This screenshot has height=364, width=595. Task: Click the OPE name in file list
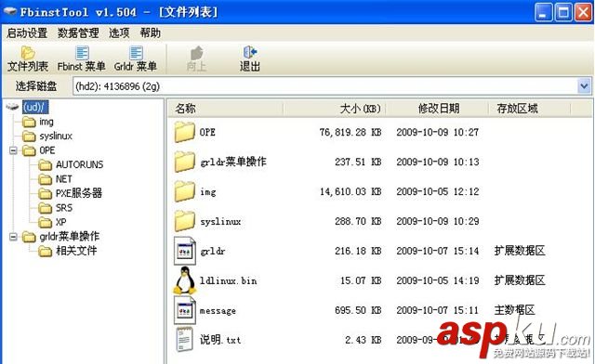tap(207, 133)
